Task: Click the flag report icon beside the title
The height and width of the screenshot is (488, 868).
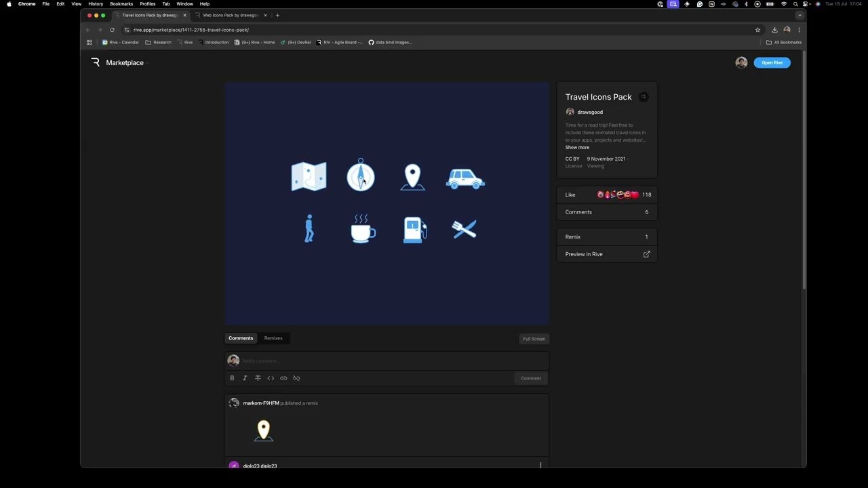Action: (644, 97)
